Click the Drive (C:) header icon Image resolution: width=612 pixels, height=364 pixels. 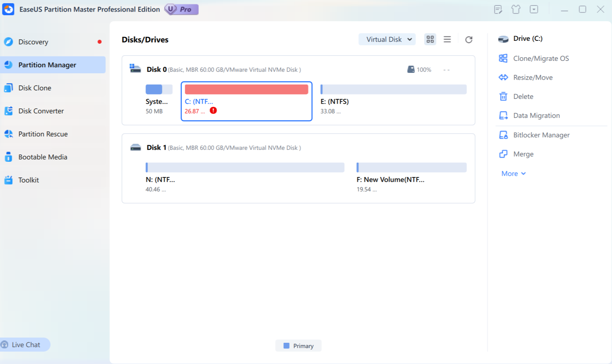tap(503, 39)
